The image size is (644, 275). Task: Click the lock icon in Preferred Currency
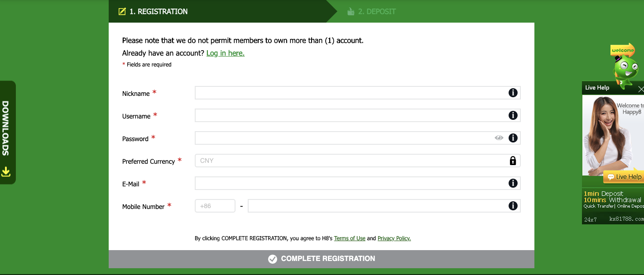tap(513, 161)
